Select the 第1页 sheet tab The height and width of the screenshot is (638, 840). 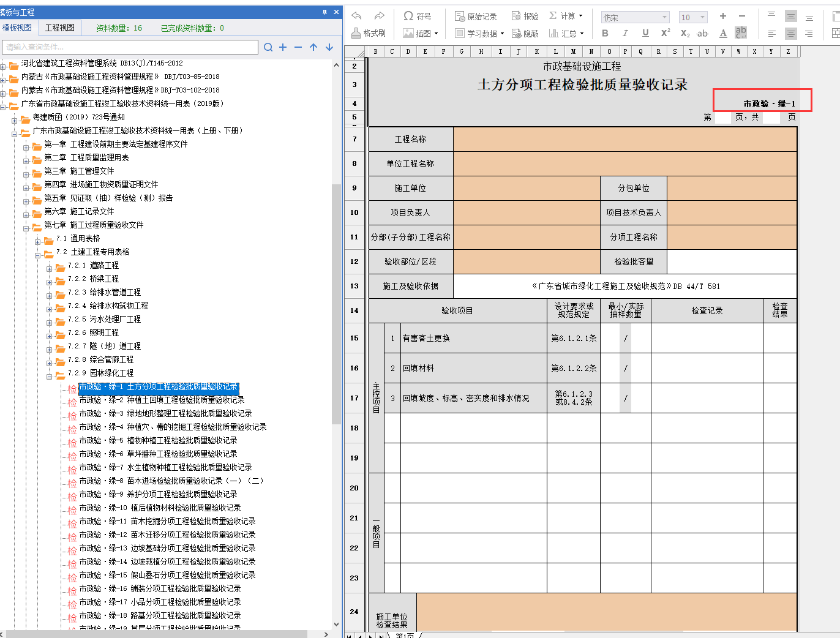pos(404,635)
